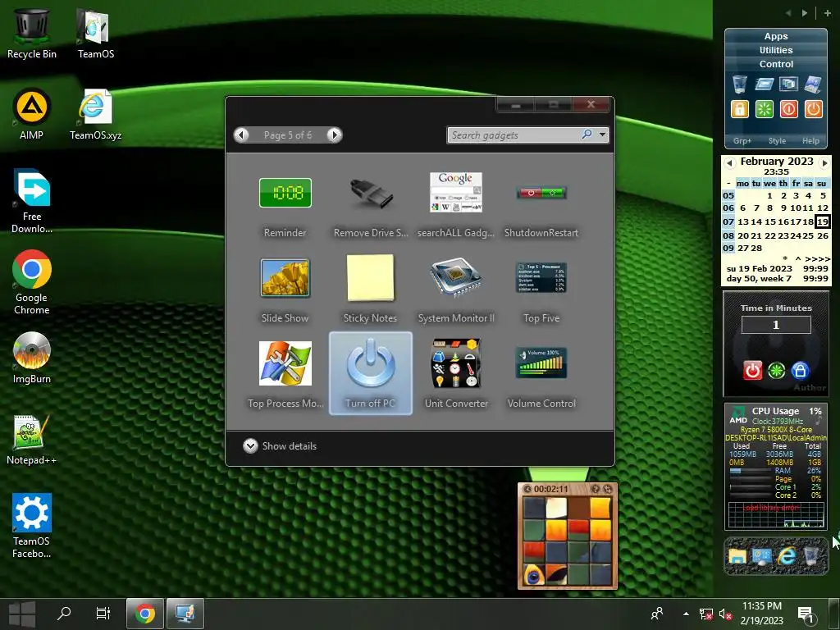Click the search magnifier in gadget gallery
The width and height of the screenshot is (840, 630).
587,135
